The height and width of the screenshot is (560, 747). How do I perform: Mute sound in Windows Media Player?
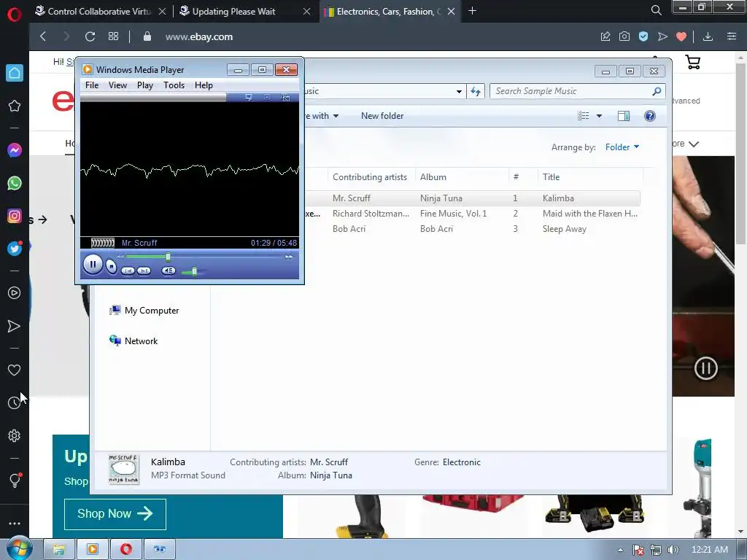tap(169, 271)
